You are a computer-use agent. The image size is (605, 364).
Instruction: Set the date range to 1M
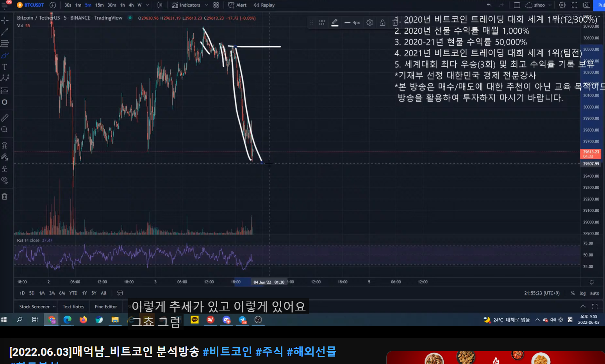pos(42,293)
